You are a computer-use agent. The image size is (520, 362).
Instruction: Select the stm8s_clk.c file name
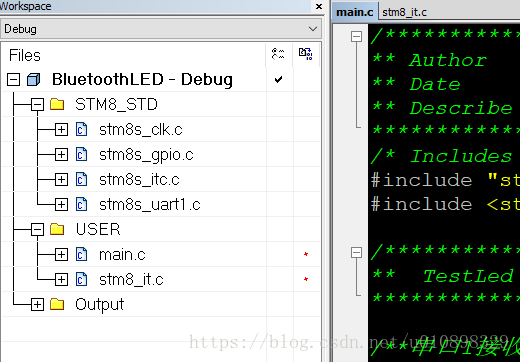141,130
